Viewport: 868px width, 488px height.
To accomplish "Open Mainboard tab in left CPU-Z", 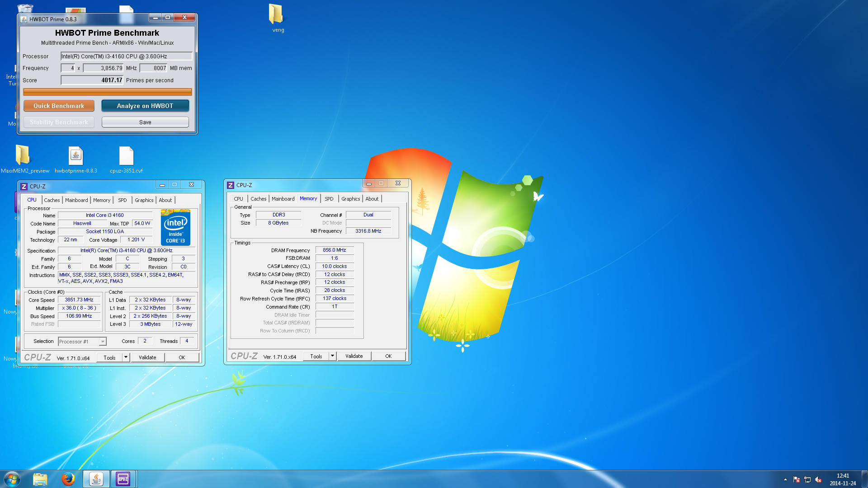I will tap(76, 200).
